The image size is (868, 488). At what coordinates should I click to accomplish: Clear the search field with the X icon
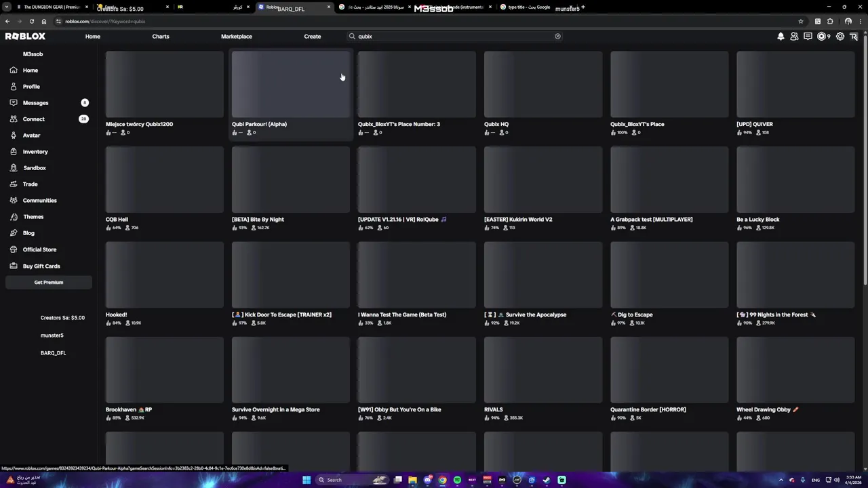click(557, 37)
